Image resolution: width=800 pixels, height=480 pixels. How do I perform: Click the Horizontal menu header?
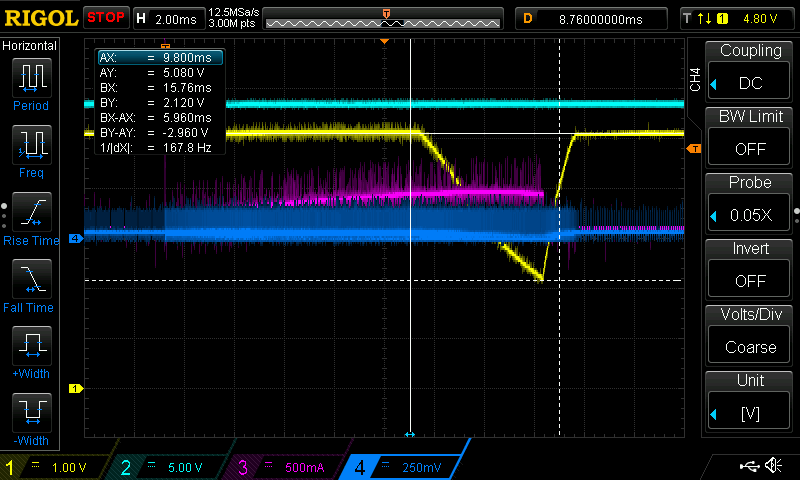point(30,46)
